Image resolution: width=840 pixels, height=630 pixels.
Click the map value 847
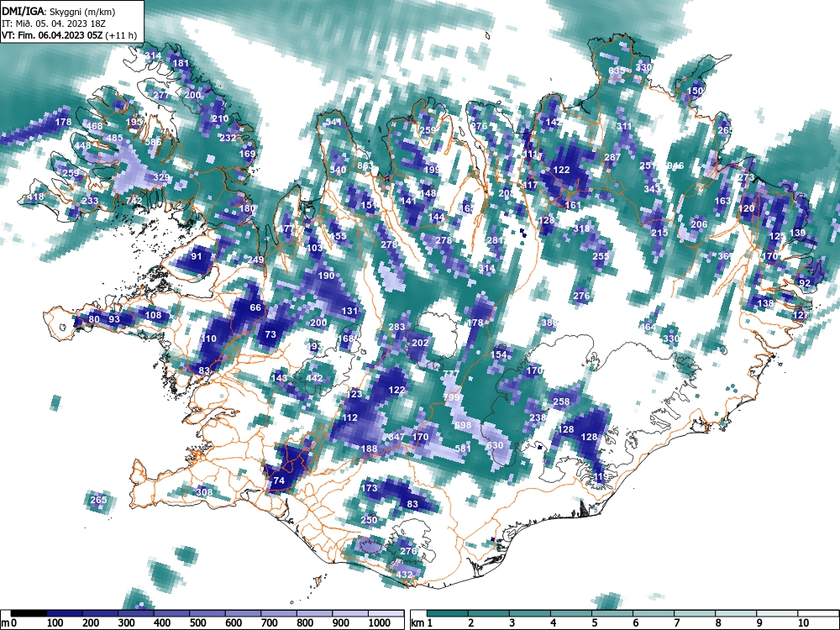point(396,437)
